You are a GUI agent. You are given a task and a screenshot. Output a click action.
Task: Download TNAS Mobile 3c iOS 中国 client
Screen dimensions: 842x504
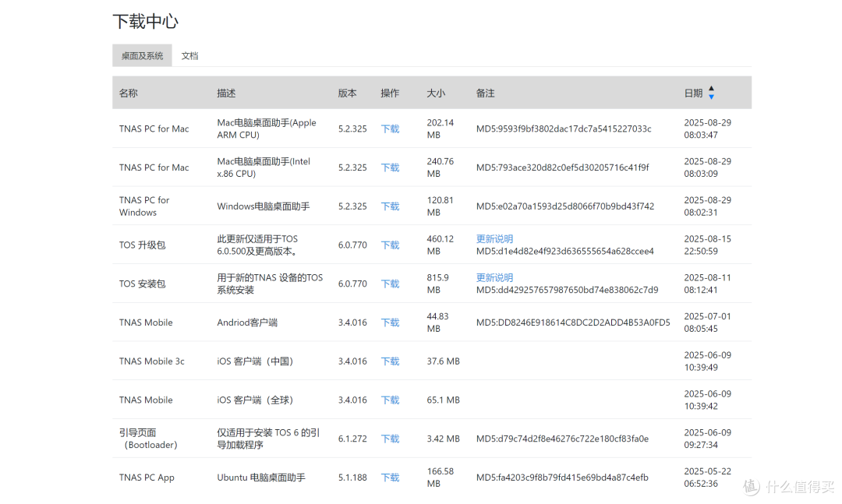pos(391,361)
